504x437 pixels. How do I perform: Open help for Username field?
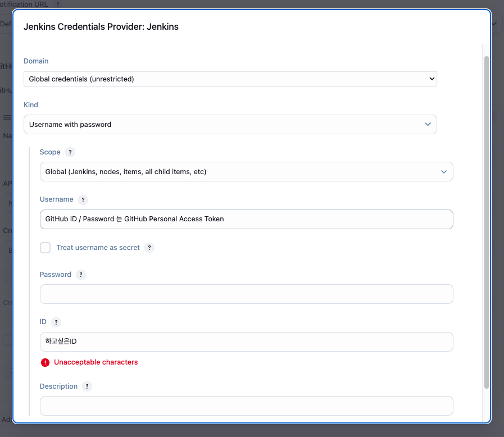pyautogui.click(x=83, y=199)
